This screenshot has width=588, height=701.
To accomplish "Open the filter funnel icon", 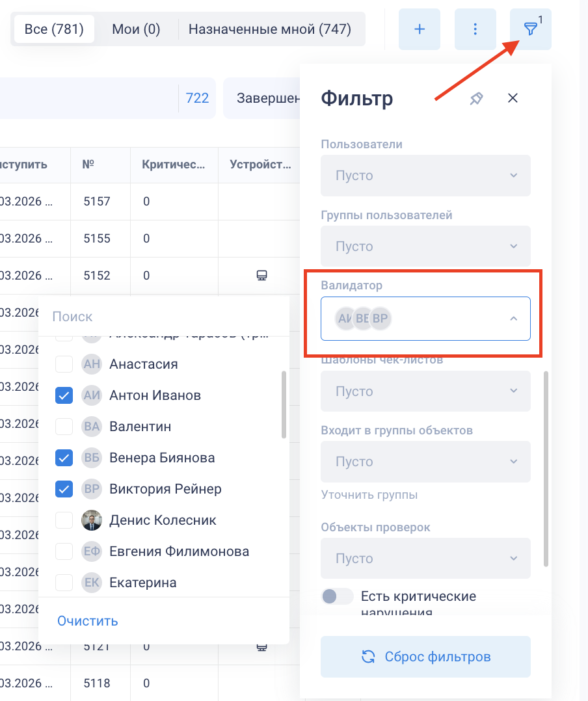I will tap(531, 29).
